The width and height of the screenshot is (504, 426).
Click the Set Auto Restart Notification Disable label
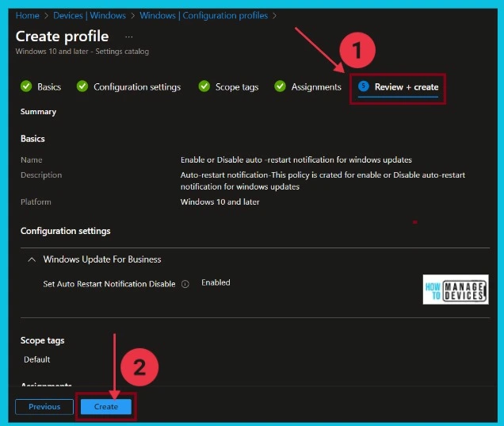pos(109,284)
